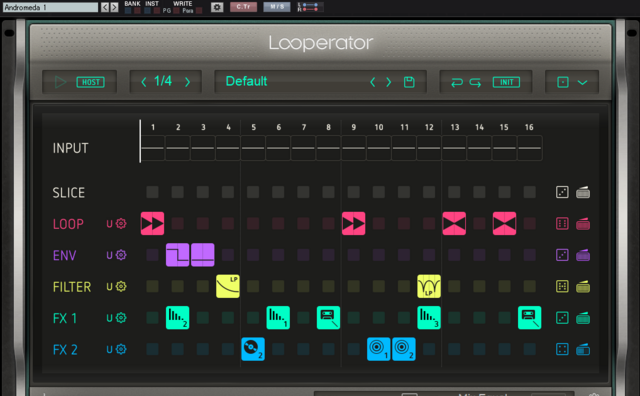640x396 pixels.
Task: Select the FX 1 tape block at step 16
Action: [529, 318]
